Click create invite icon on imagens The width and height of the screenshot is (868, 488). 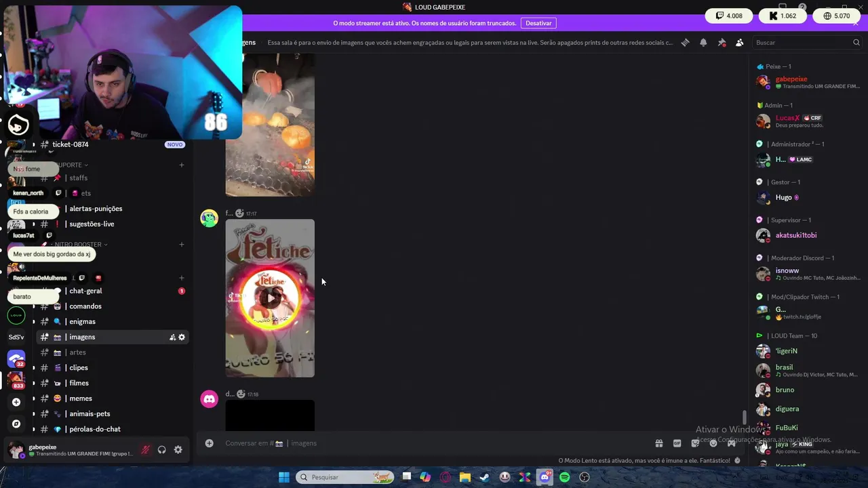coord(172,337)
